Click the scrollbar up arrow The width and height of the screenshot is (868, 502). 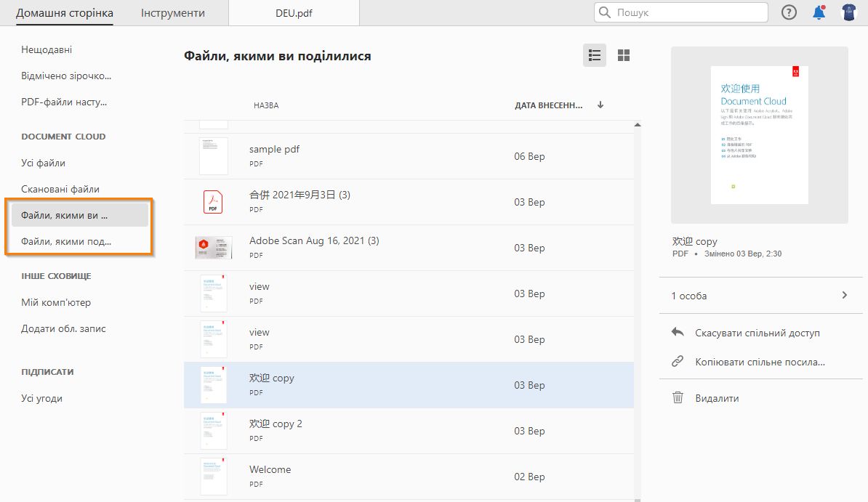637,124
